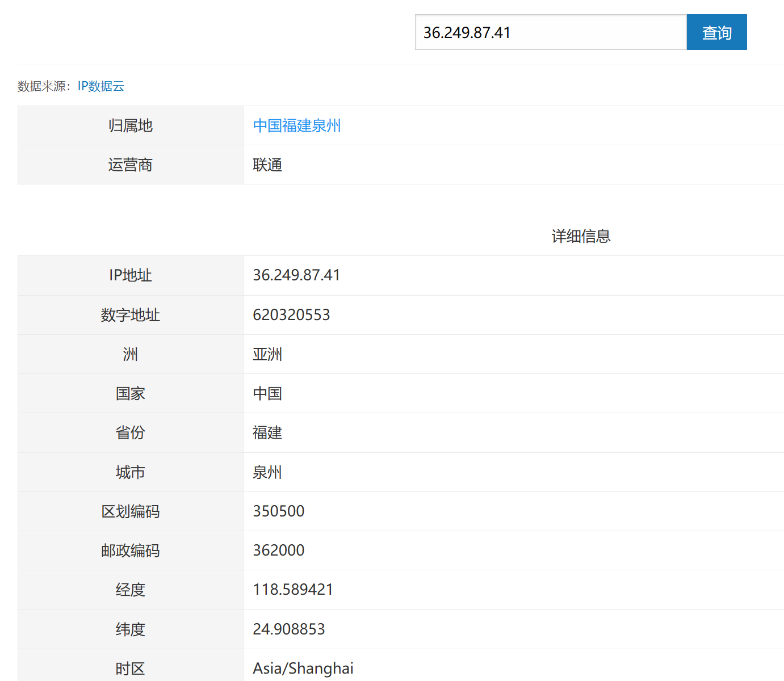Click the IP address search input field
784x681 pixels.
click(551, 32)
